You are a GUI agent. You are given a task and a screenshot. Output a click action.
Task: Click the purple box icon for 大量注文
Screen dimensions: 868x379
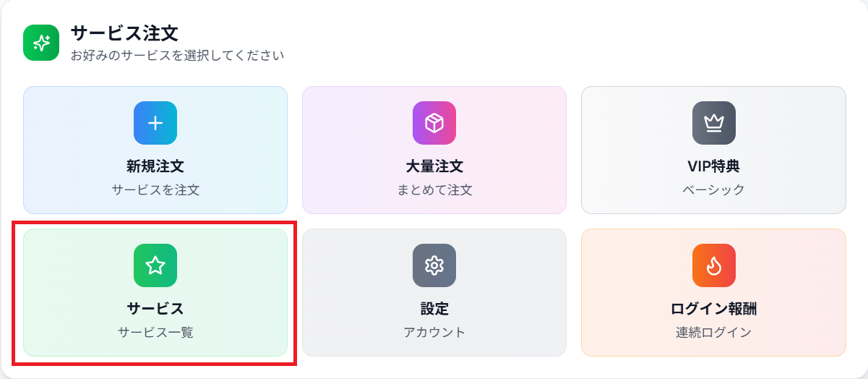click(x=434, y=123)
